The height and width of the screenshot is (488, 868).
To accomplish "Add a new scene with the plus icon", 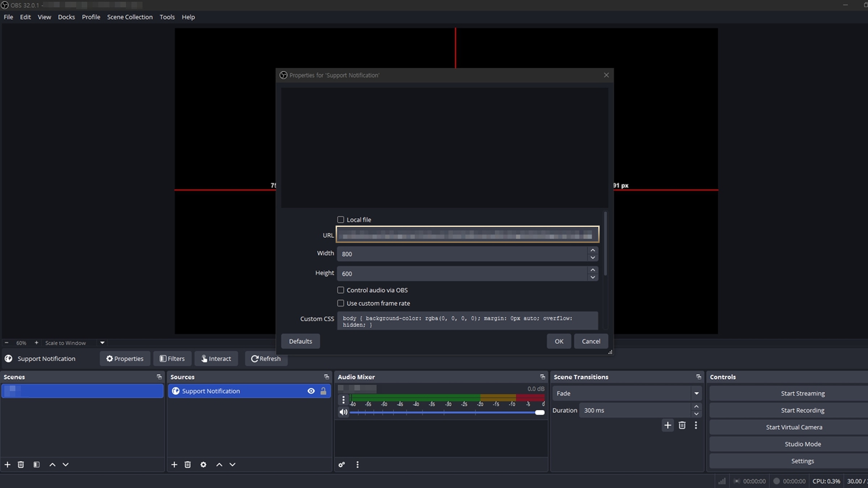I will point(7,465).
